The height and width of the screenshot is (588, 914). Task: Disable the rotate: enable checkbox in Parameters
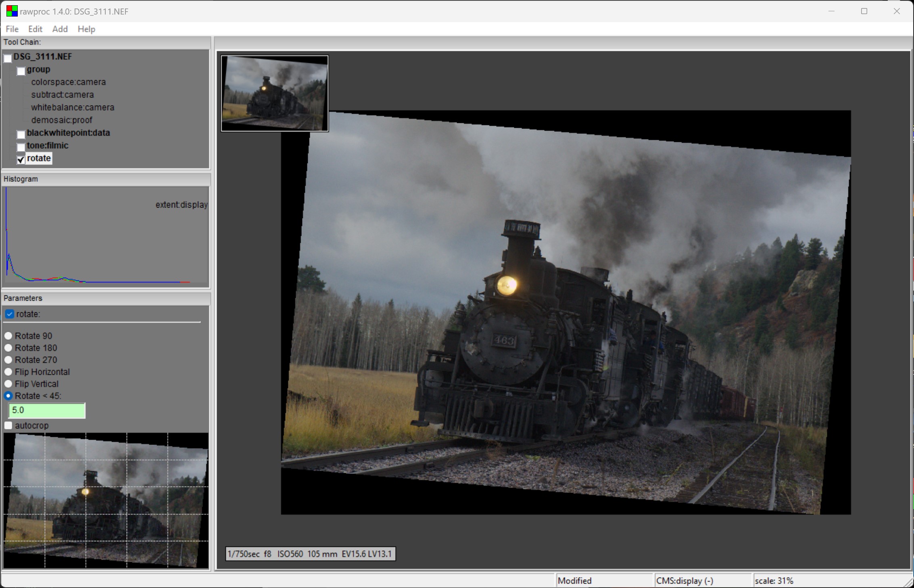(x=9, y=314)
